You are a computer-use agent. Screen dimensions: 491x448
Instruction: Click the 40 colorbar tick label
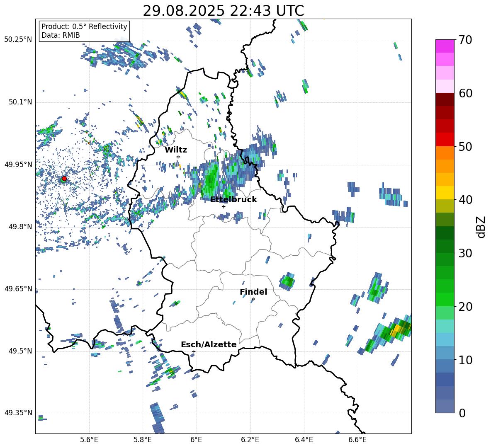click(465, 200)
